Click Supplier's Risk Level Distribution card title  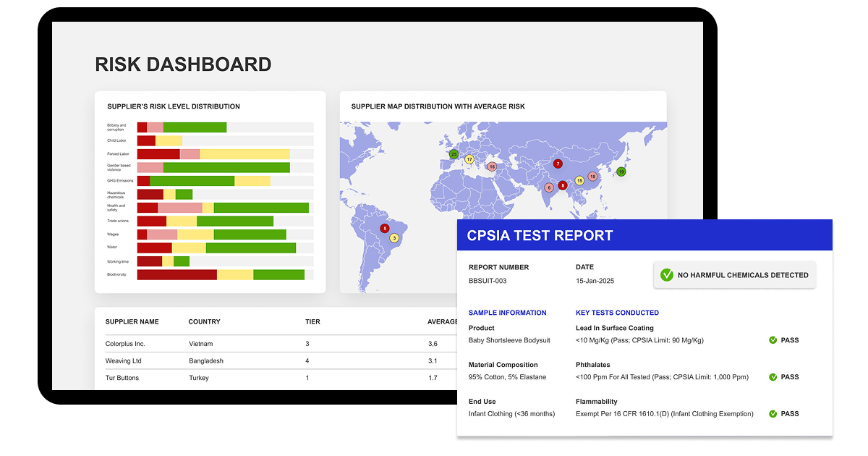pos(174,106)
